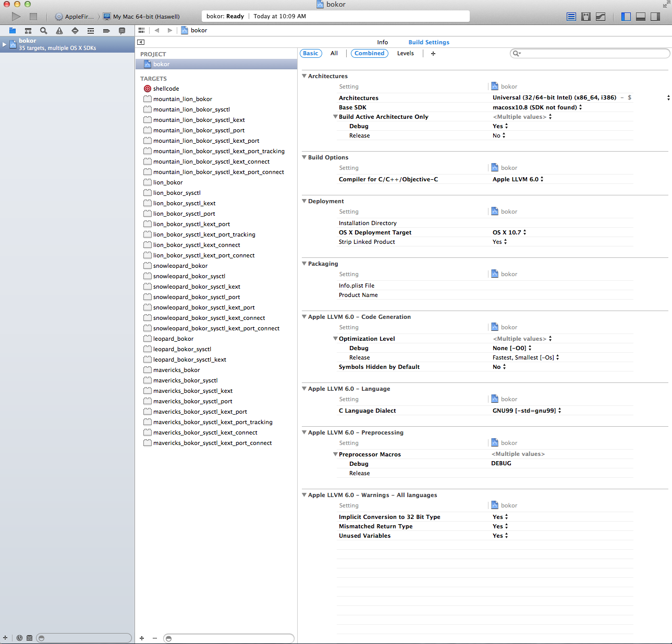Screen dimensions: 672x644
Task: Open Base SDK macosx10.8 dropdown
Action: point(537,107)
